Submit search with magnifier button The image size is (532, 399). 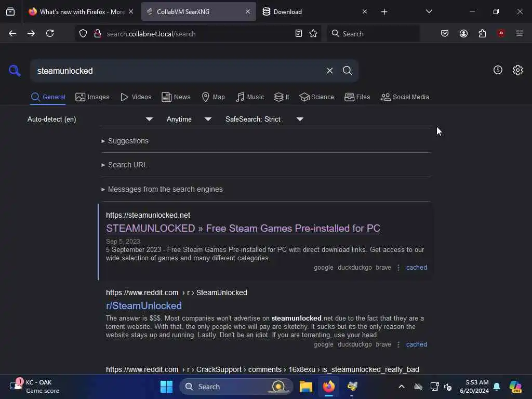click(347, 71)
